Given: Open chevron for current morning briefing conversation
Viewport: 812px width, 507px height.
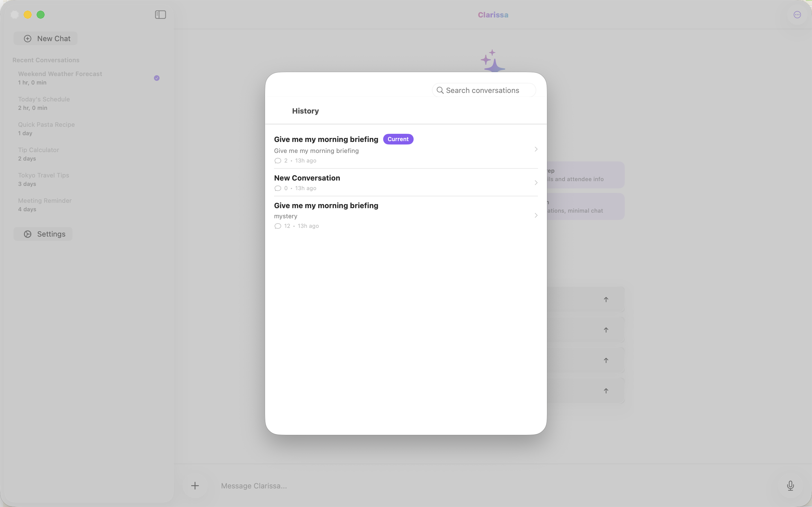Looking at the screenshot, I should (x=536, y=149).
